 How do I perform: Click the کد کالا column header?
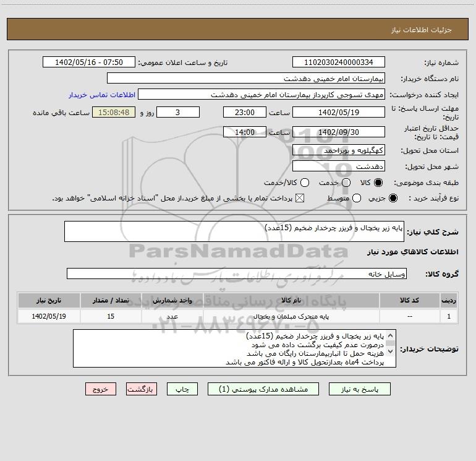click(x=409, y=301)
